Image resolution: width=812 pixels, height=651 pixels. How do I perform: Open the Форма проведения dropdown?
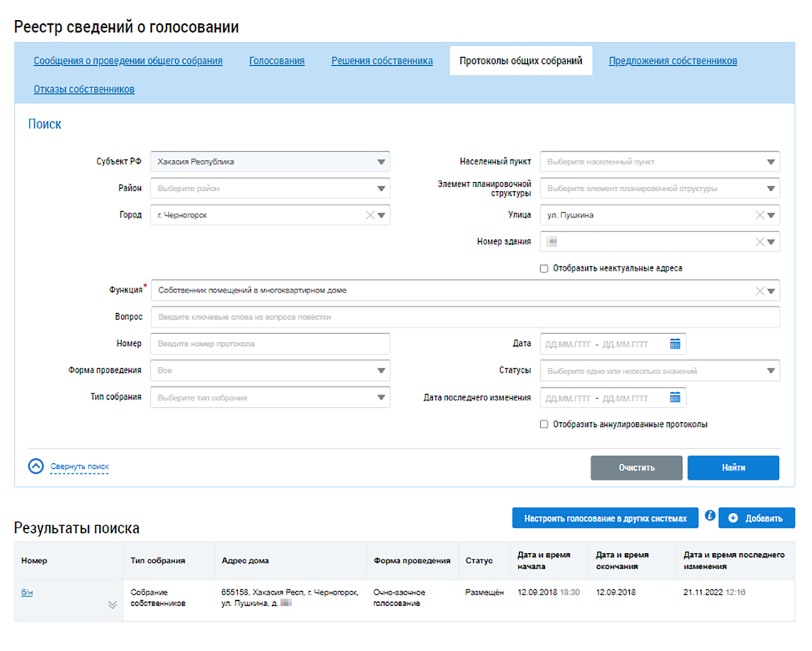tap(270, 370)
